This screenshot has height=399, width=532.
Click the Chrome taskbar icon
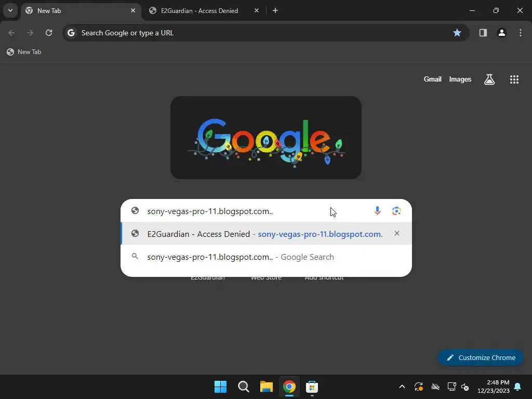(x=289, y=387)
